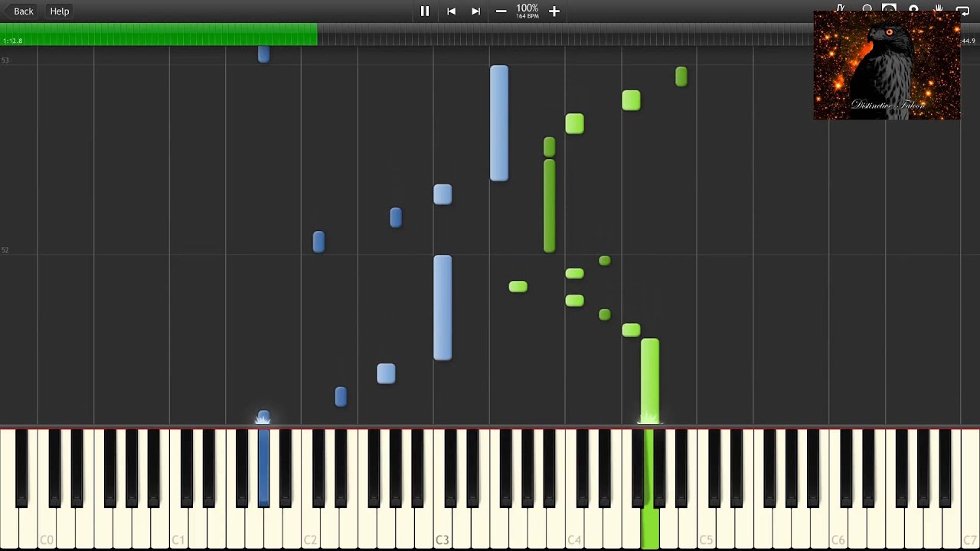Seek using the green song progress bar
The width and height of the screenshot is (980, 551).
158,34
